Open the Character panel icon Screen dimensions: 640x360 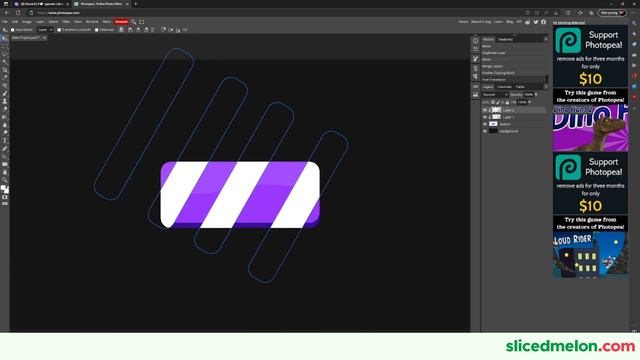[x=476, y=69]
